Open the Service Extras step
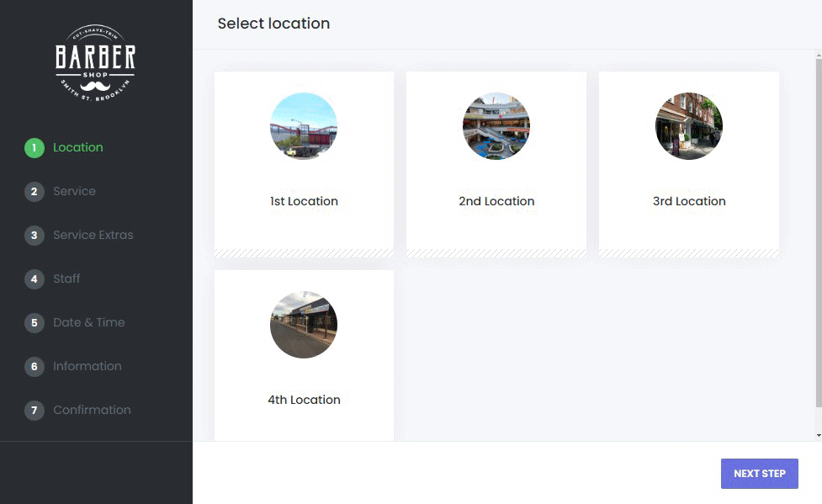Screen dimensions: 822x504 [93, 236]
